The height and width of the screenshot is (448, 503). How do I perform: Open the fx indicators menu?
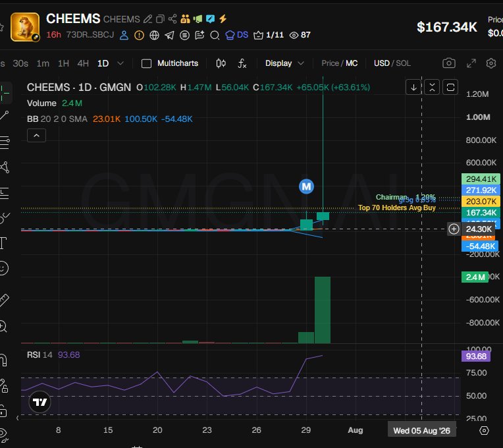tap(242, 63)
